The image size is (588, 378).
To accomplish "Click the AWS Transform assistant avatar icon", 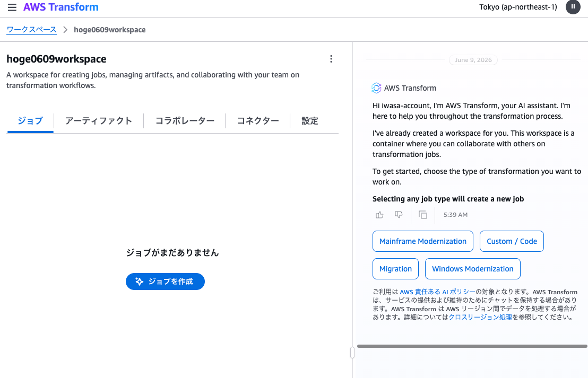I will tap(376, 88).
